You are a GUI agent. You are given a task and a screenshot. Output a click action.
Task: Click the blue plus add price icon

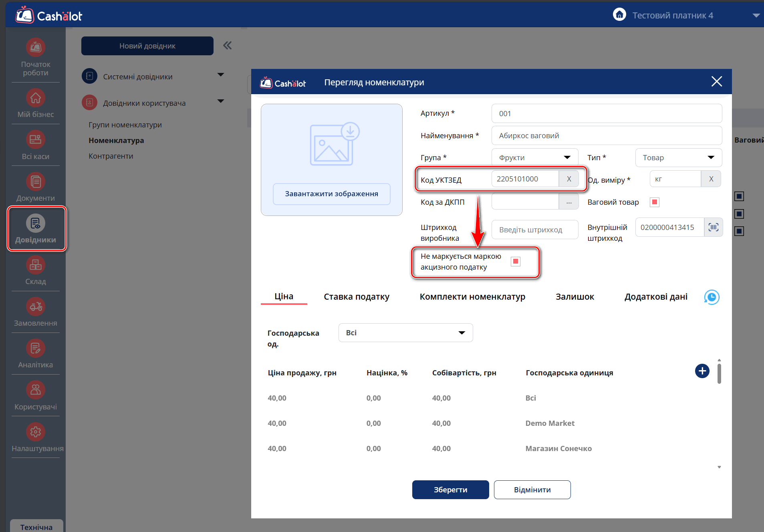click(x=702, y=371)
